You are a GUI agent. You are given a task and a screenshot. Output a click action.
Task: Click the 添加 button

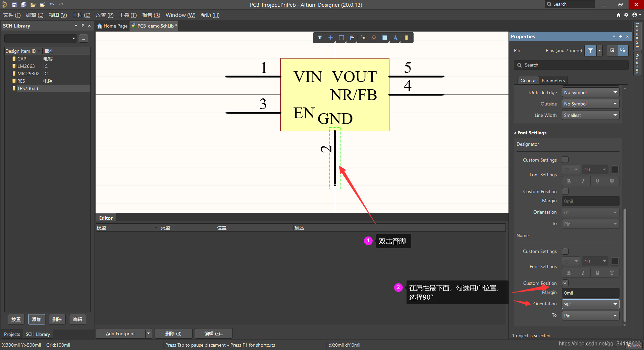(37, 319)
